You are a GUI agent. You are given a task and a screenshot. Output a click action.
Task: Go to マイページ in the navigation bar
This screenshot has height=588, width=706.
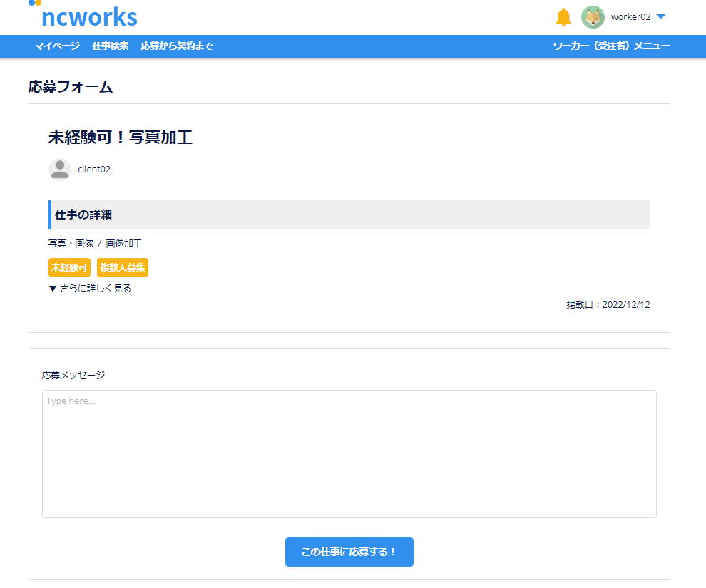coord(57,46)
